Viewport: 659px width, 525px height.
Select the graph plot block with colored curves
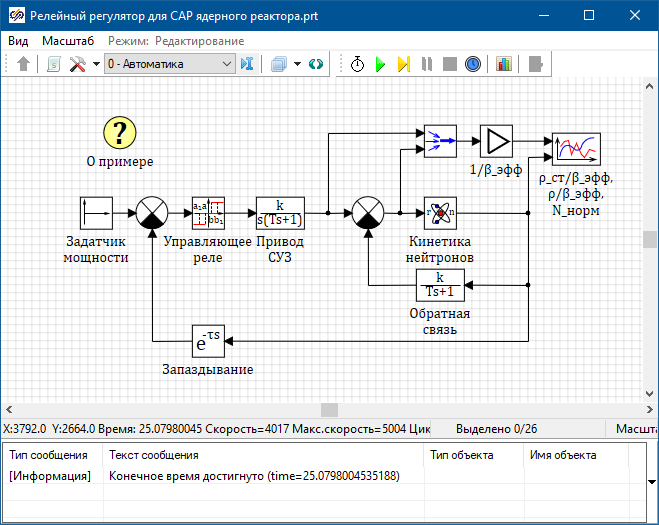[576, 149]
